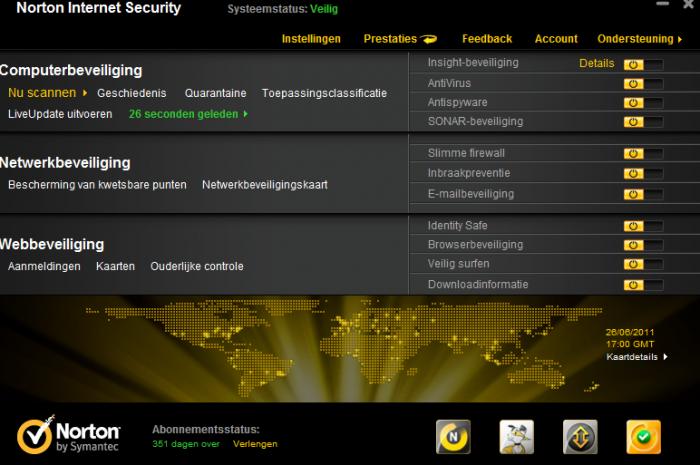700x465 pixels.
Task: Open Instellingen menu
Action: tap(311, 39)
